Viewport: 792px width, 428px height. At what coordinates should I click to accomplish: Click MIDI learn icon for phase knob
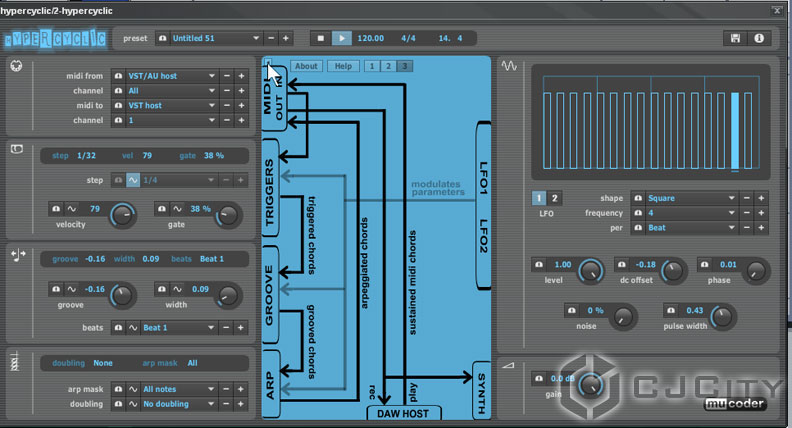(x=705, y=264)
